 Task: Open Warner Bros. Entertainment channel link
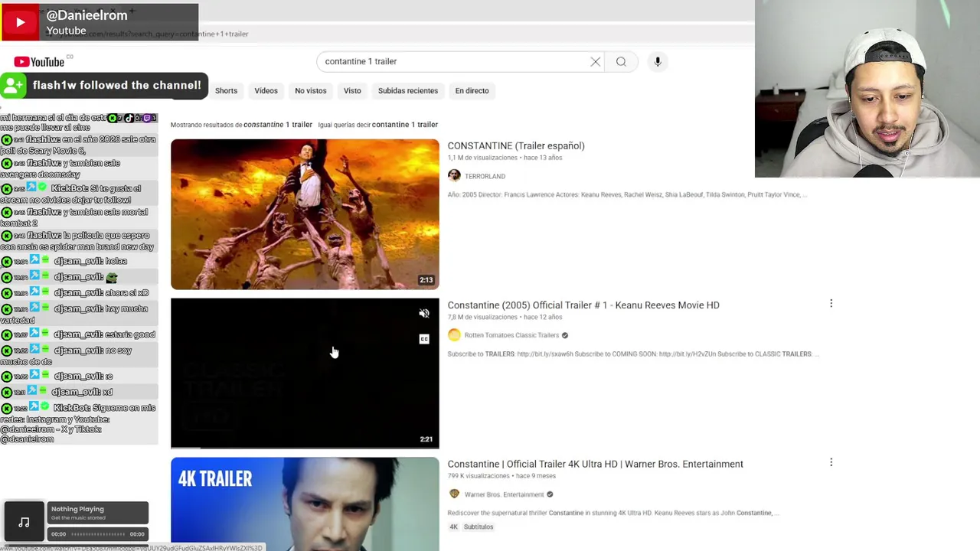pyautogui.click(x=504, y=494)
